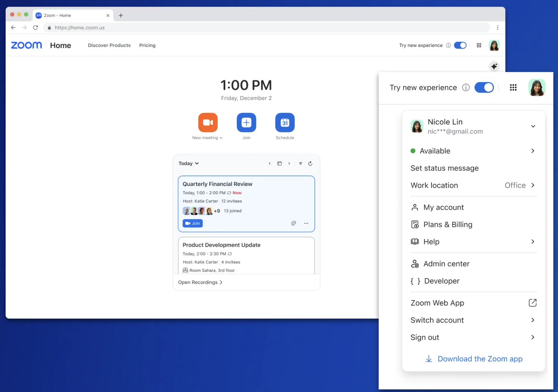Collapse Nicole Lin account chevron
Viewport: 558px width, 392px height.
533,126
